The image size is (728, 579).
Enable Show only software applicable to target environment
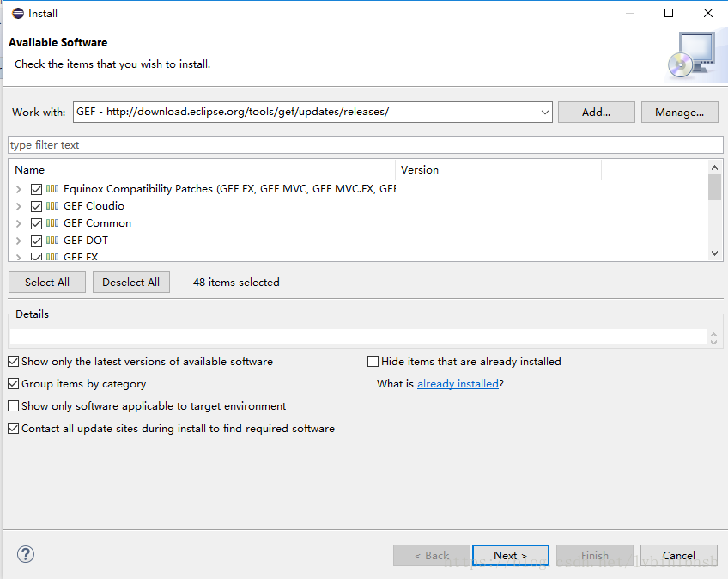point(14,405)
